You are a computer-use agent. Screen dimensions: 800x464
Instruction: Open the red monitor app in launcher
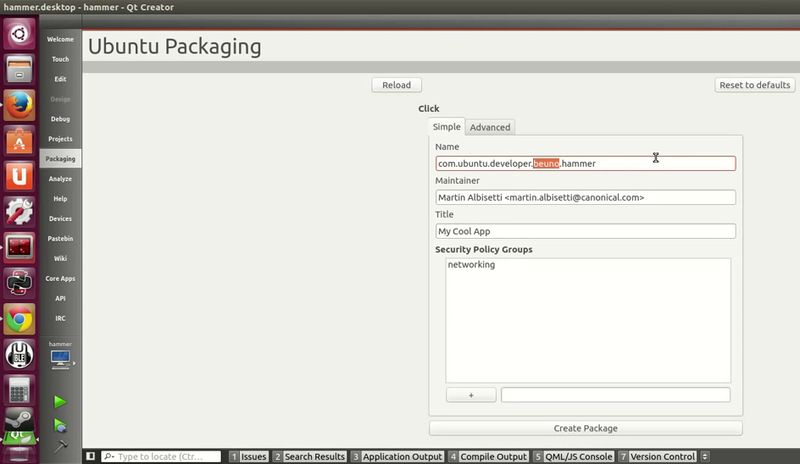[x=19, y=248]
